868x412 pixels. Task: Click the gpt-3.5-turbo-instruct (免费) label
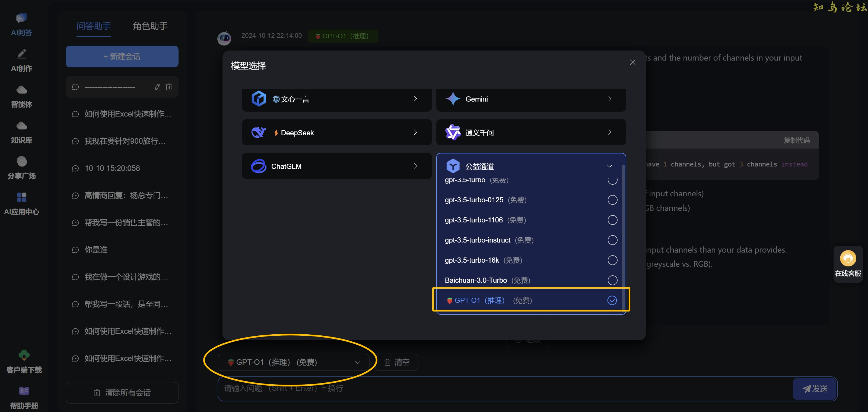click(x=489, y=240)
